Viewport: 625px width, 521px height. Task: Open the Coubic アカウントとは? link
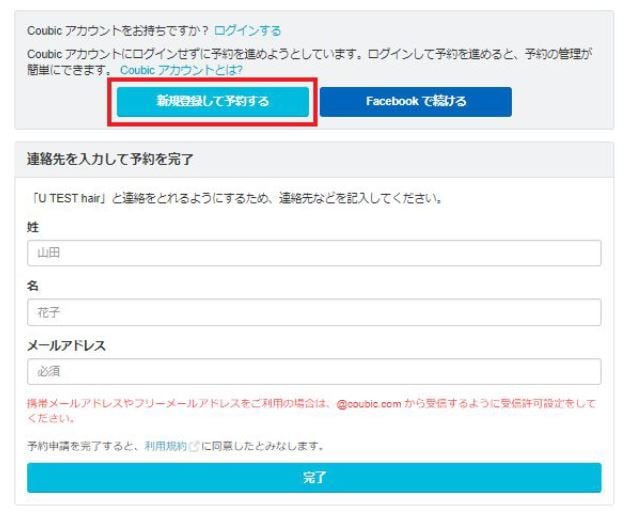(181, 70)
